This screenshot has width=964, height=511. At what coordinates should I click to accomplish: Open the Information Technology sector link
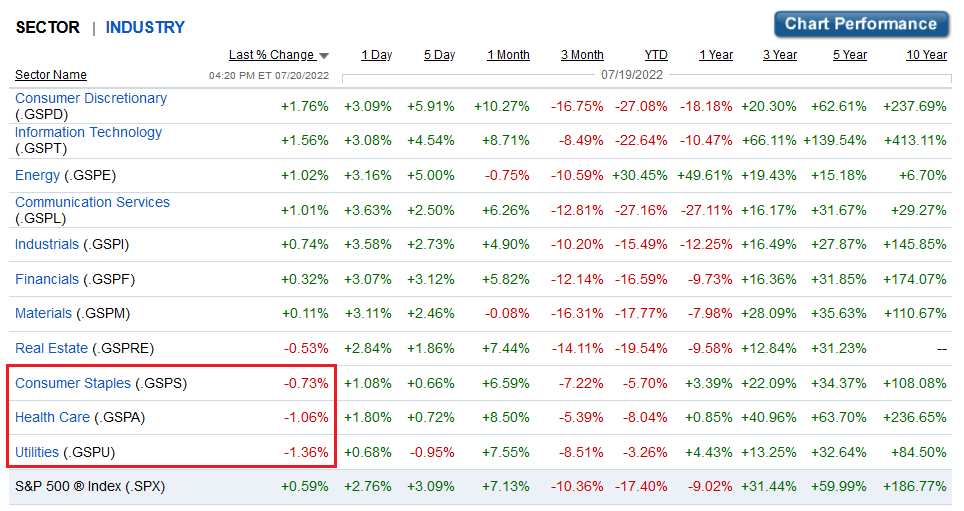88,132
